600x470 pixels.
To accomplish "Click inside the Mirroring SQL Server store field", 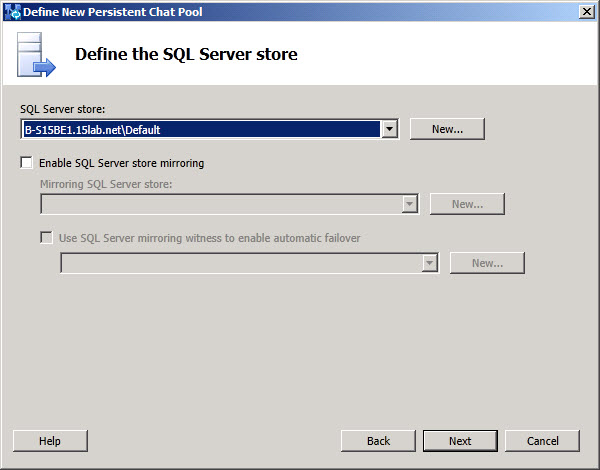I will [x=220, y=204].
